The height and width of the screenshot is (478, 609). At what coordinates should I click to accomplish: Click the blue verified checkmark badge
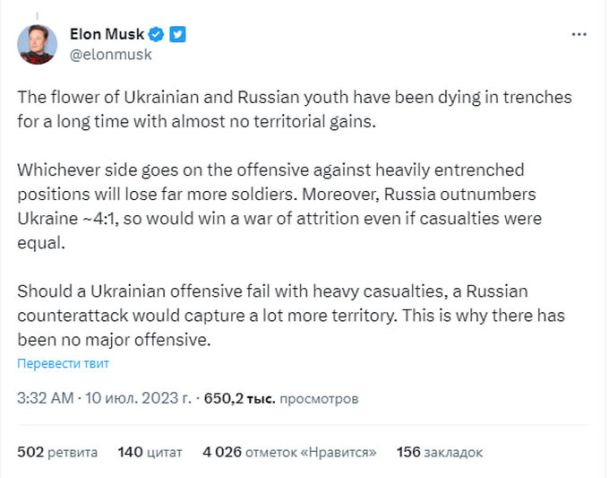(x=157, y=35)
